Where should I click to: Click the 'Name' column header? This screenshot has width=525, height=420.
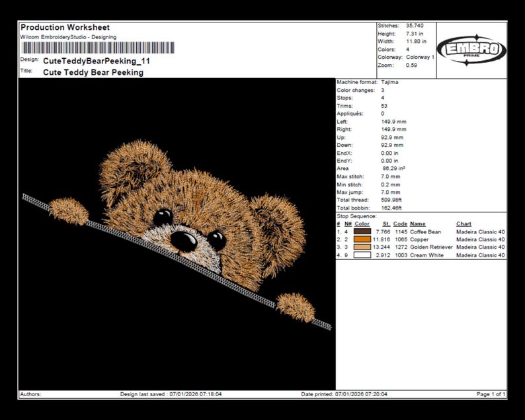417,224
